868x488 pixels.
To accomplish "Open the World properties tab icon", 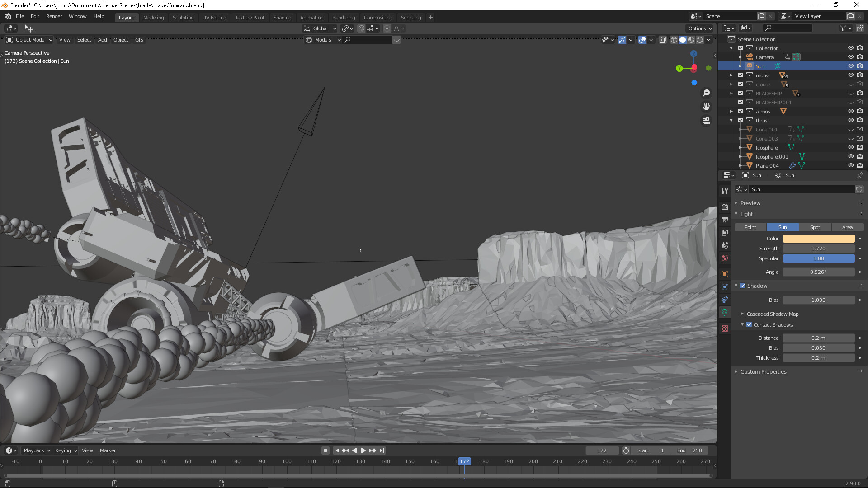I will (725, 258).
